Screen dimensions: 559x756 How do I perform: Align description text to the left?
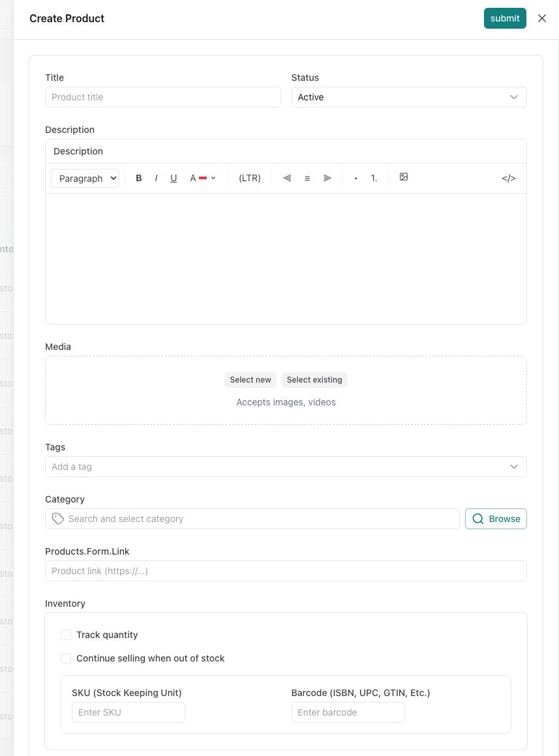287,178
